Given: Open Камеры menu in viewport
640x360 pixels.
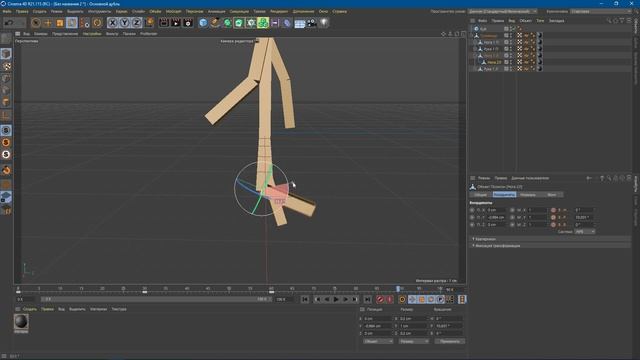Looking at the screenshot, I should pos(40,34).
